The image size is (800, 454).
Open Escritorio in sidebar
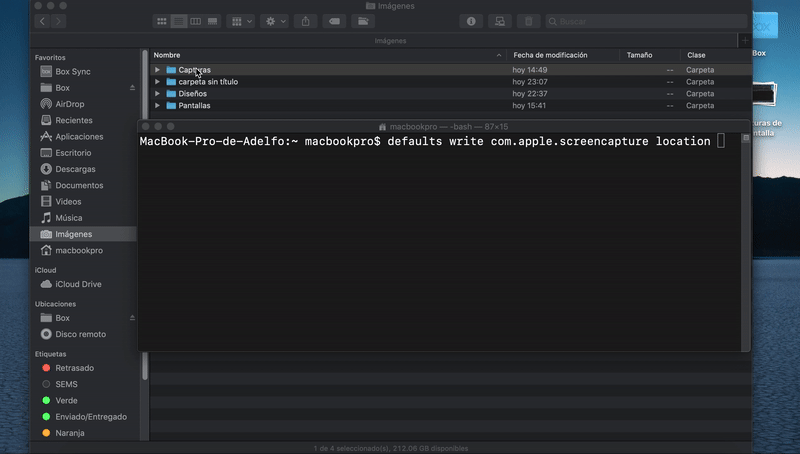coord(73,153)
